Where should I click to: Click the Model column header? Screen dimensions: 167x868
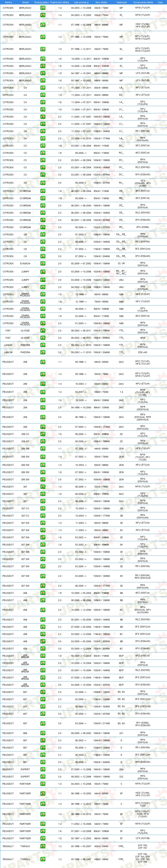(25, 2)
